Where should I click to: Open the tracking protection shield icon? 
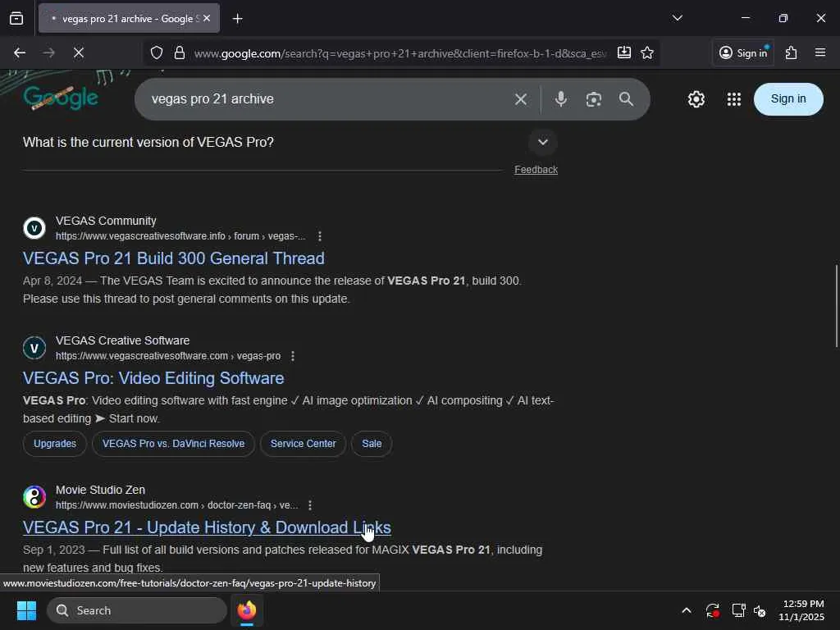[x=157, y=52]
